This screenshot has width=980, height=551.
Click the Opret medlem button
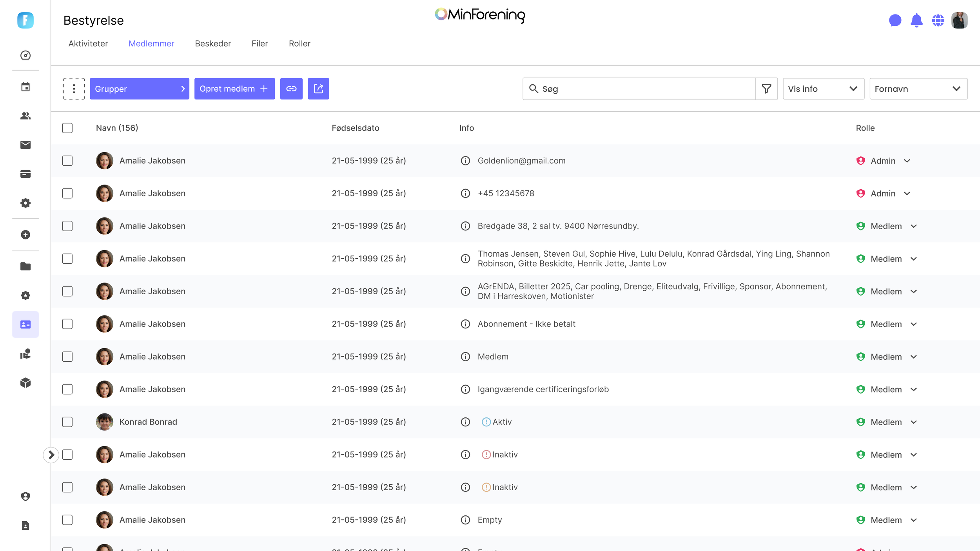pos(234,89)
